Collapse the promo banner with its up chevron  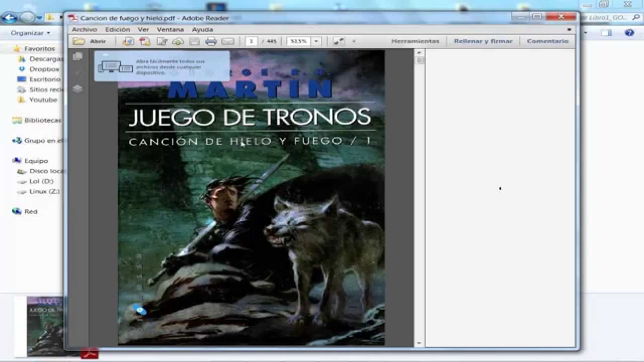pyautogui.click(x=106, y=54)
